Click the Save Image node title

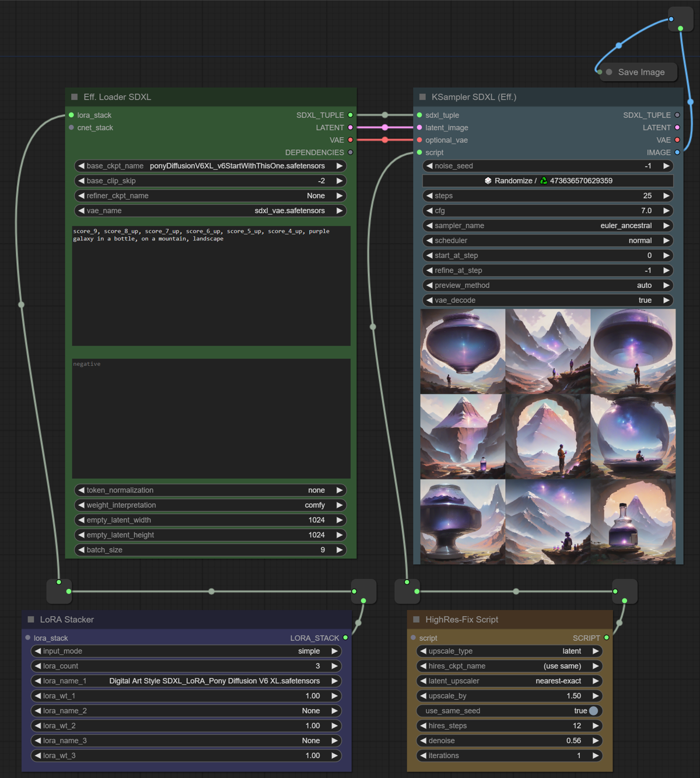641,72
